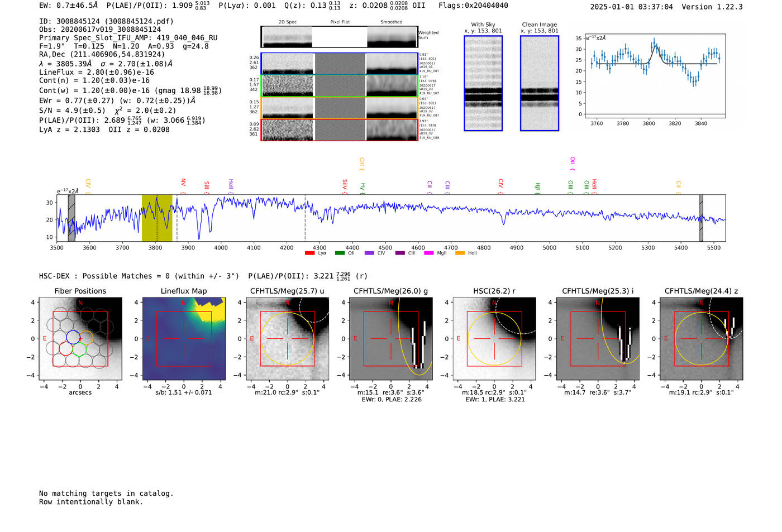The height and width of the screenshot is (532, 782).
Task: Click the orange-framed 2D spec cutout
Action: point(288,108)
